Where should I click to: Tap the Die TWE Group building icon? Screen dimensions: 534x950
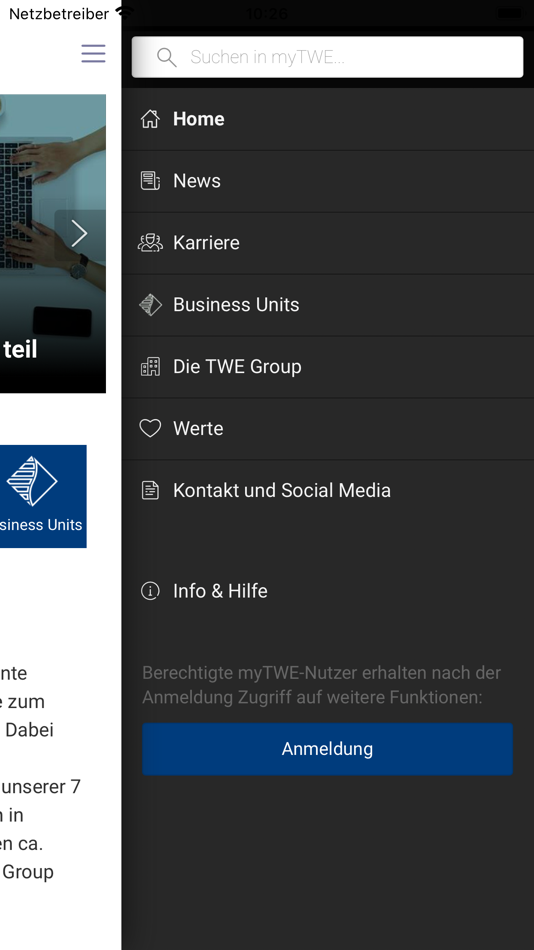(x=150, y=366)
